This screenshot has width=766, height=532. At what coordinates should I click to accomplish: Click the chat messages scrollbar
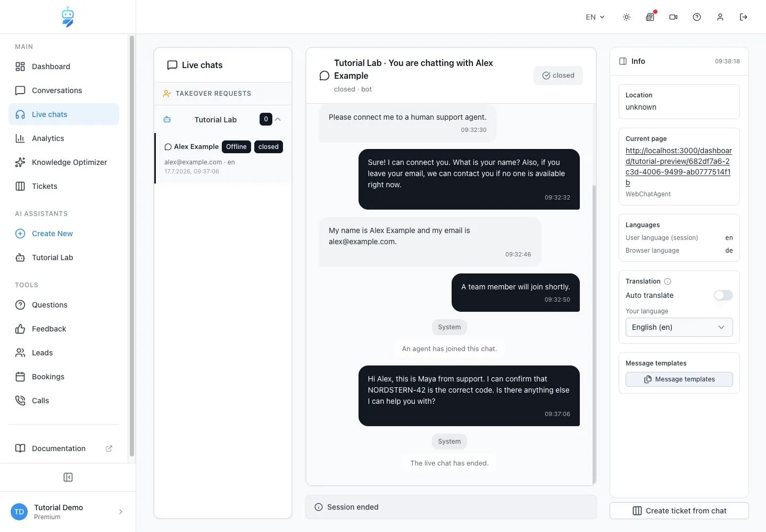point(594,334)
